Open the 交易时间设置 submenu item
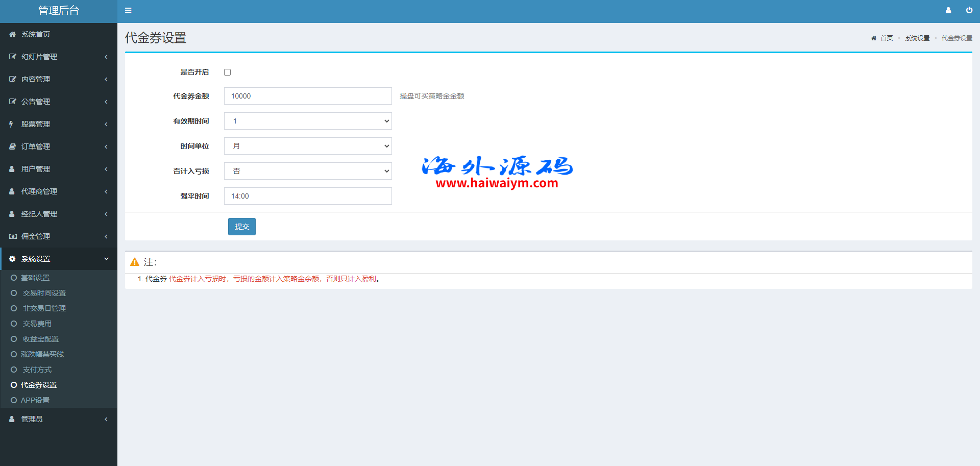Screen dimensions: 980x466 point(44,293)
